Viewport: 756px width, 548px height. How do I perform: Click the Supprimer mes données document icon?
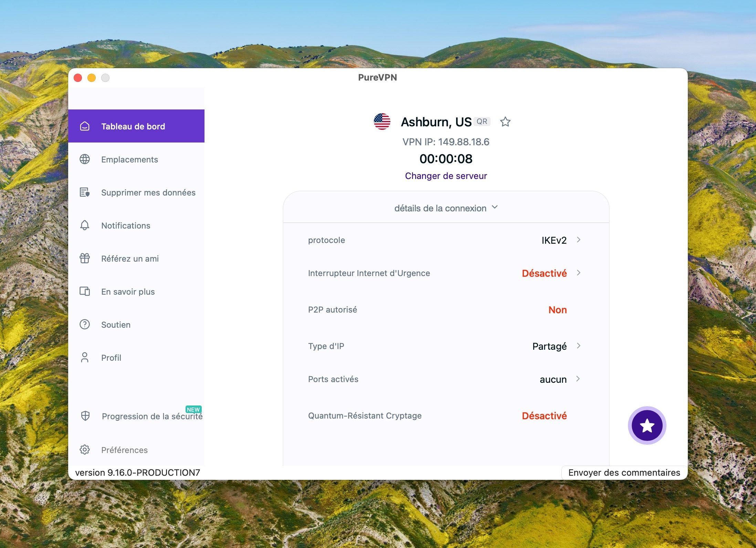tap(85, 192)
